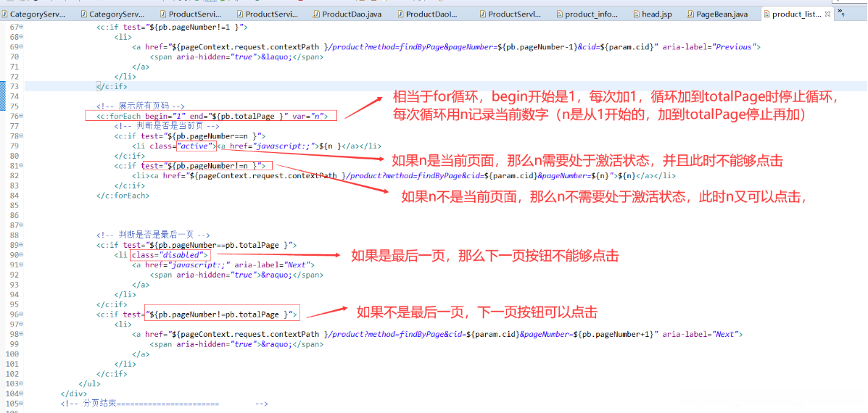Collapse the c:if block at line 96
This screenshot has height=413, width=868.
click(x=22, y=314)
